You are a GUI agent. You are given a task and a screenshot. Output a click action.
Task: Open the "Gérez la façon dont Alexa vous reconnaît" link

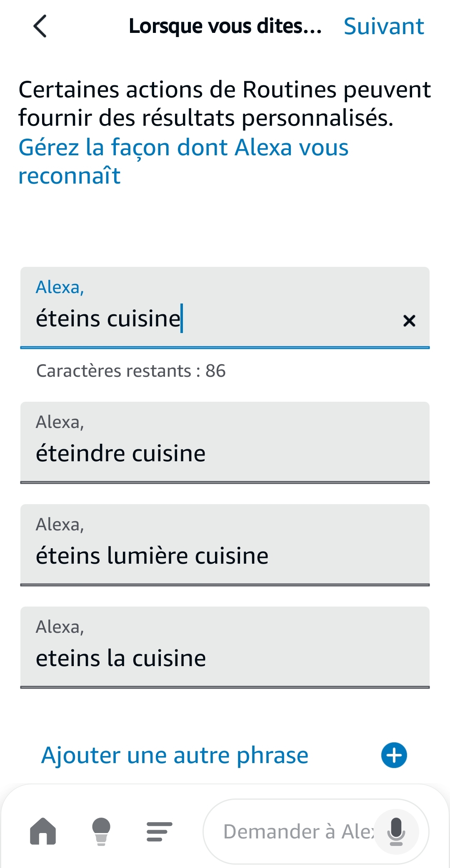[x=183, y=162]
